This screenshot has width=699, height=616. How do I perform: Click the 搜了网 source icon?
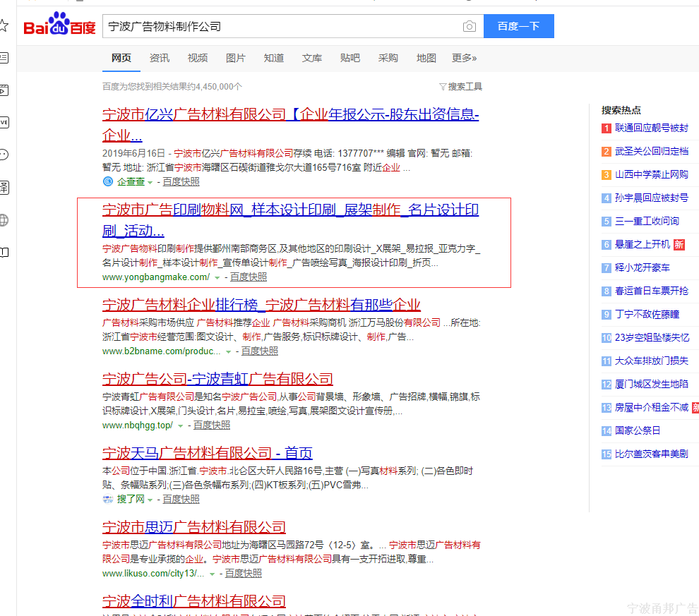coord(107,500)
